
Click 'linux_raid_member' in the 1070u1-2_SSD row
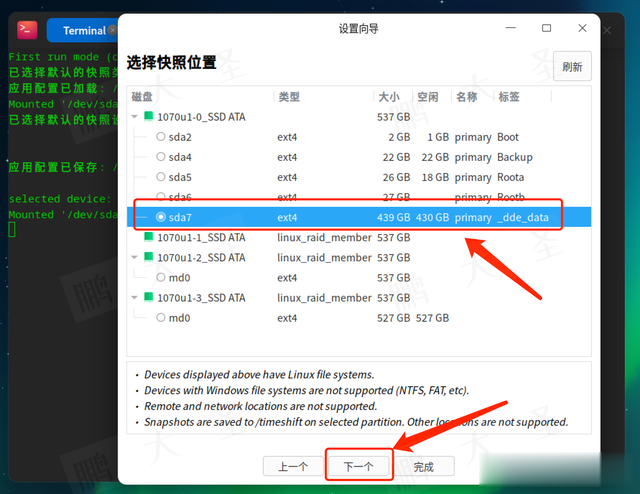(x=324, y=258)
